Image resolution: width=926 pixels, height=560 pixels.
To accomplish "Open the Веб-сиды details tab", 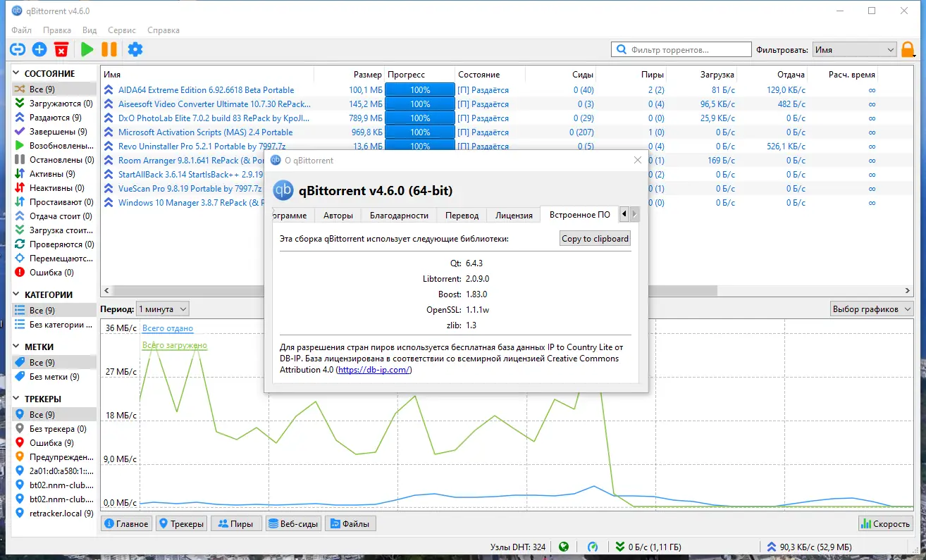I will (294, 523).
